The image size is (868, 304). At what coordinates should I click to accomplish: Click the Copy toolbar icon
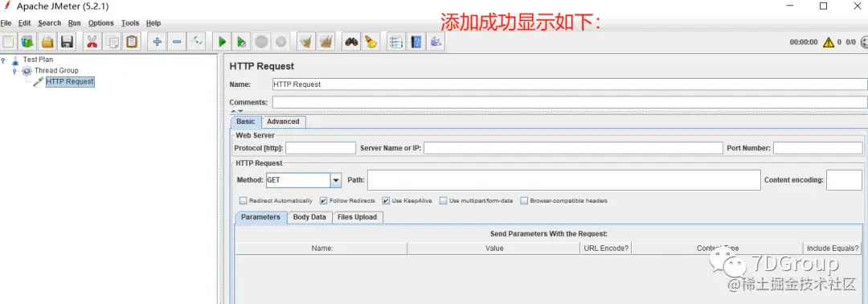click(x=113, y=42)
